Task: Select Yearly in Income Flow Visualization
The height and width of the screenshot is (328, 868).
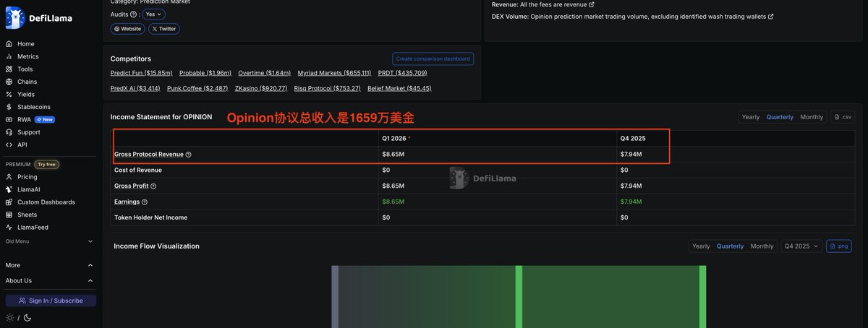Action: point(701,246)
